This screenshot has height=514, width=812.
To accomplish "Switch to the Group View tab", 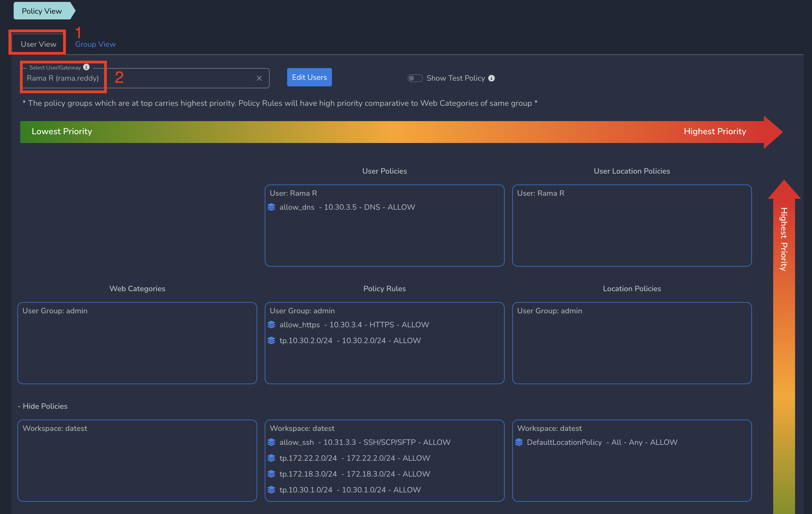I will click(x=95, y=44).
